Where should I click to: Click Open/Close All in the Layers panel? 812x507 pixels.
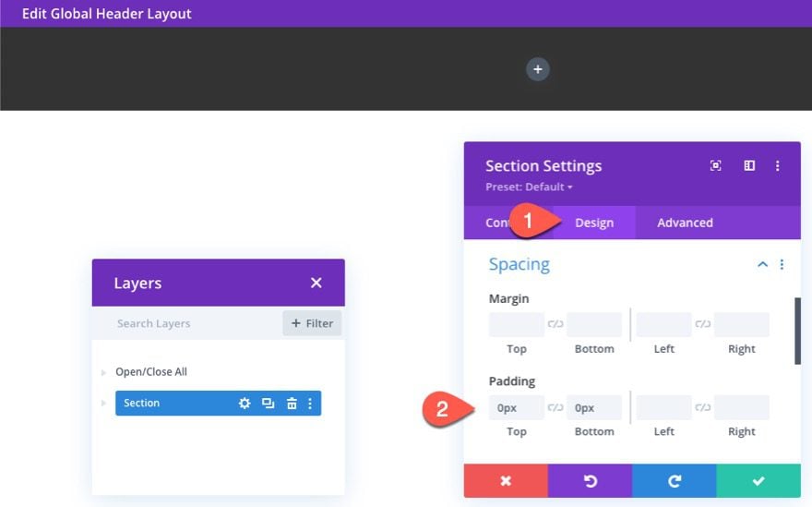coord(151,372)
